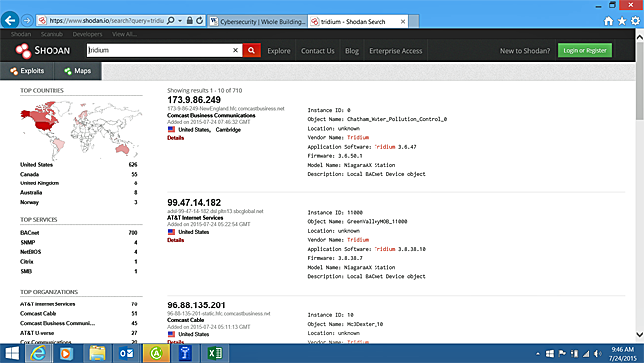This screenshot has height=363, width=644.
Task: Filter by NetBIOS service
Action: pos(31,252)
